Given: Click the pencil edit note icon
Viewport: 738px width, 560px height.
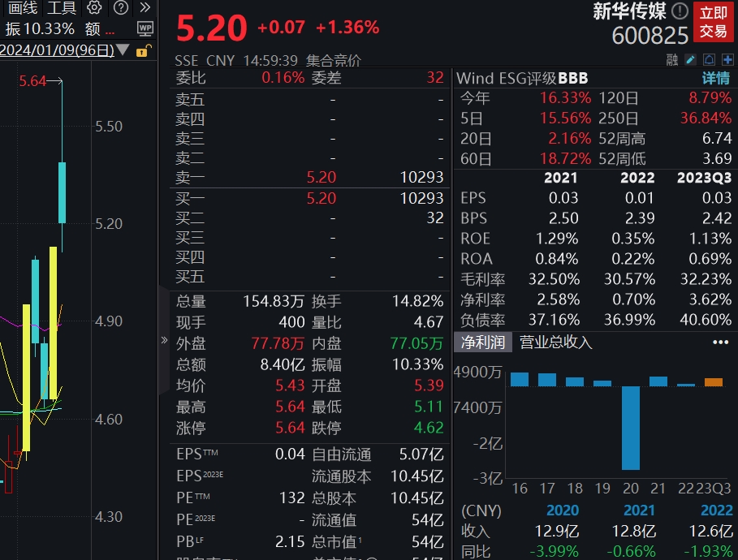Looking at the screenshot, I should coord(691,59).
